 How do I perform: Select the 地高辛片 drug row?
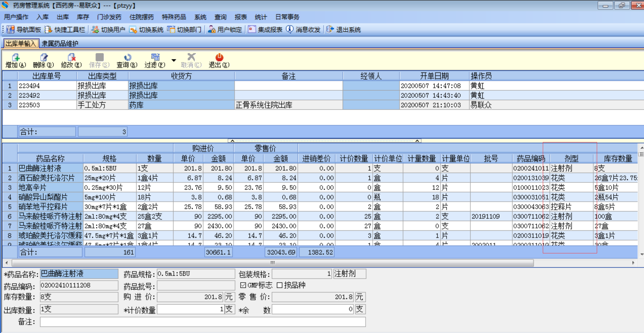[x=320, y=187]
